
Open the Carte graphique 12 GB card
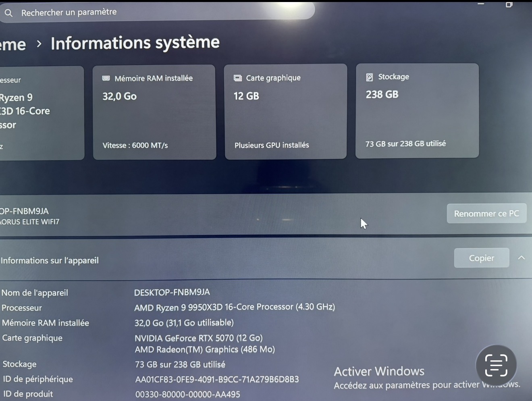285,112
